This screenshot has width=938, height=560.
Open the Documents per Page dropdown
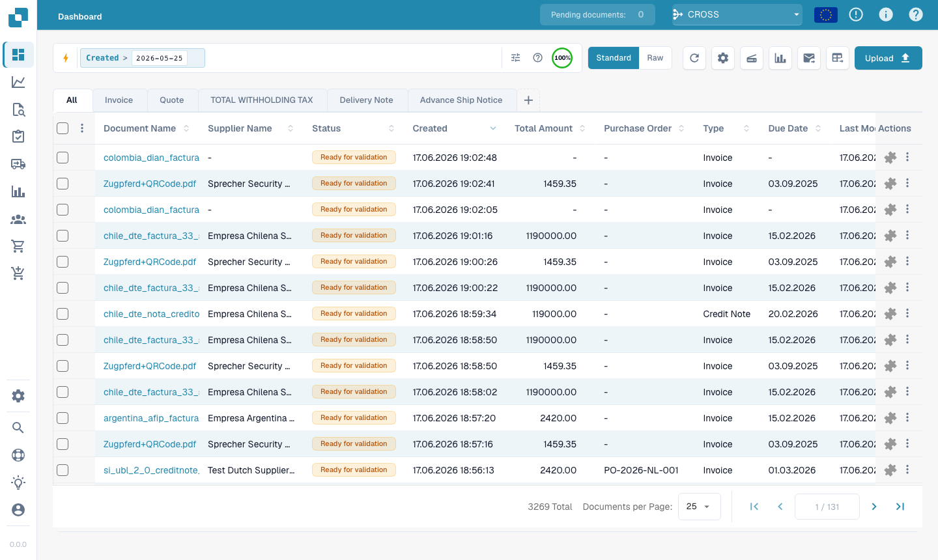tap(700, 507)
